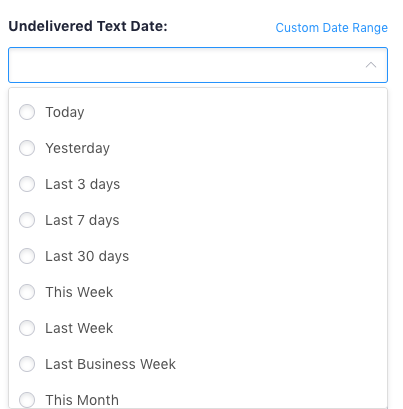403x409 pixels.
Task: Pick the Last Business Week radio button
Action: coord(27,364)
